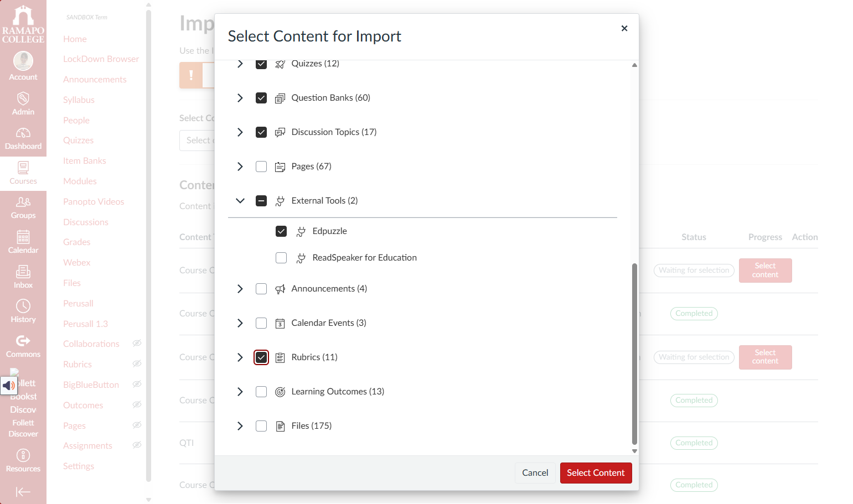The width and height of the screenshot is (853, 504).
Task: Check the ReadSpeaker for Education checkbox
Action: (x=281, y=258)
